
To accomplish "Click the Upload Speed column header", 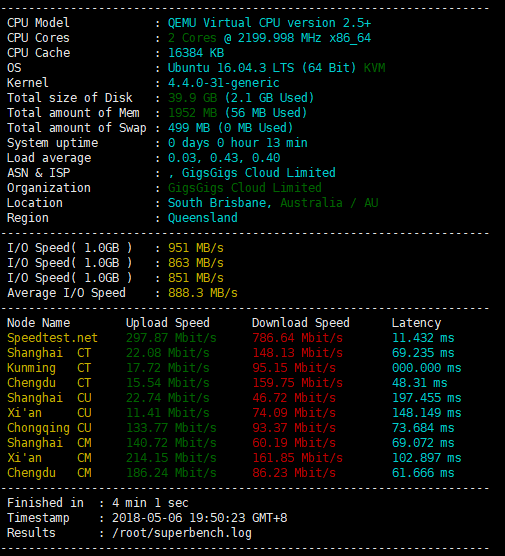I will [x=168, y=323].
